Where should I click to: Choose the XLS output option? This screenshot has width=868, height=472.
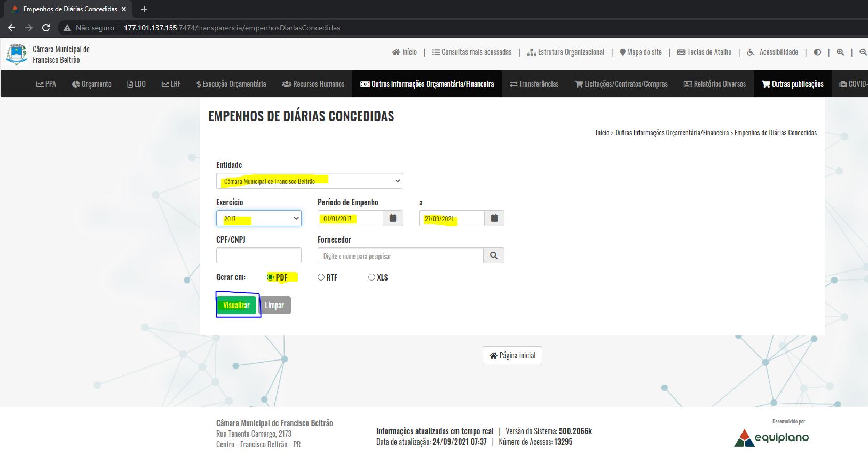[372, 277]
